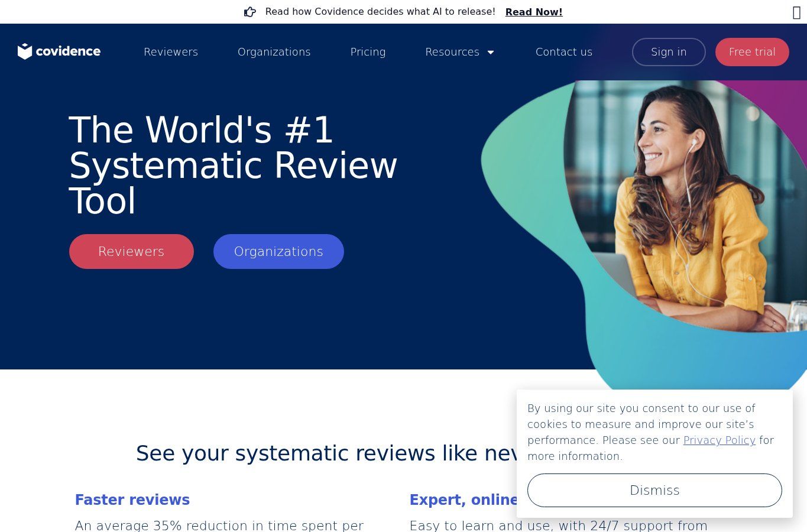Go to Organizations in the navigation bar
This screenshot has height=532, width=807.
pyautogui.click(x=274, y=52)
